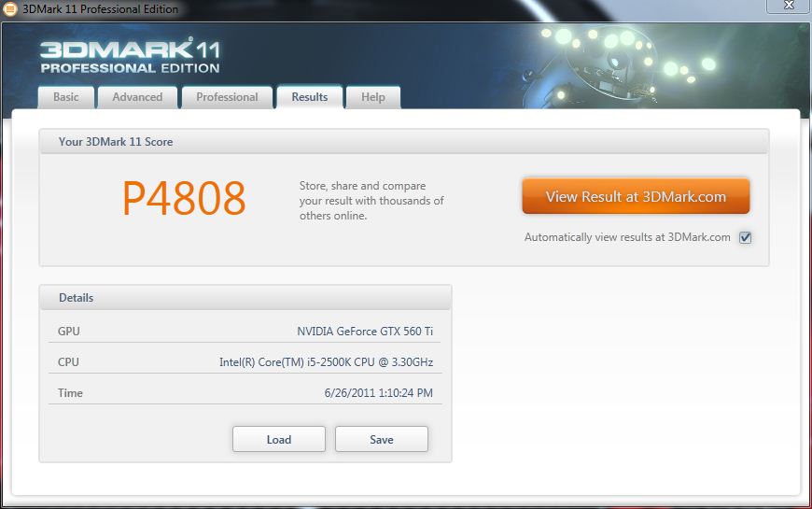The width and height of the screenshot is (812, 509).
Task: Select the NVIDIA GeForce GTX 560 Ti text
Action: point(365,332)
